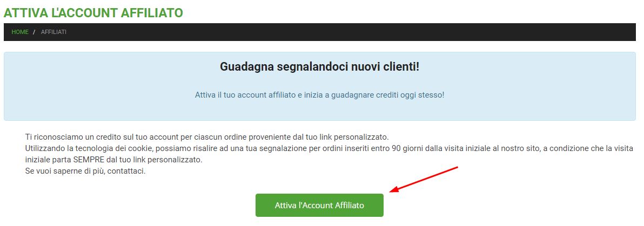Click the ATTIVA L'ACCOUNT AFFILIATO page title
The height and width of the screenshot is (226, 644).
(93, 12)
